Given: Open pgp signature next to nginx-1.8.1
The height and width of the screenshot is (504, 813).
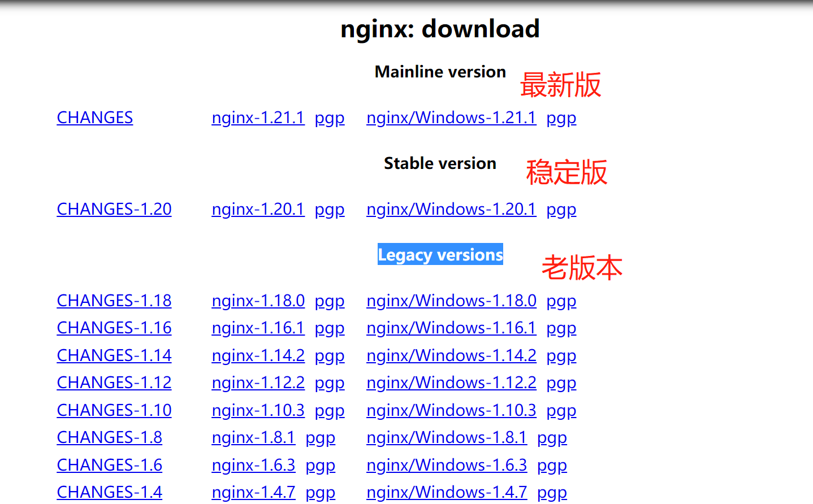Looking at the screenshot, I should [x=321, y=437].
